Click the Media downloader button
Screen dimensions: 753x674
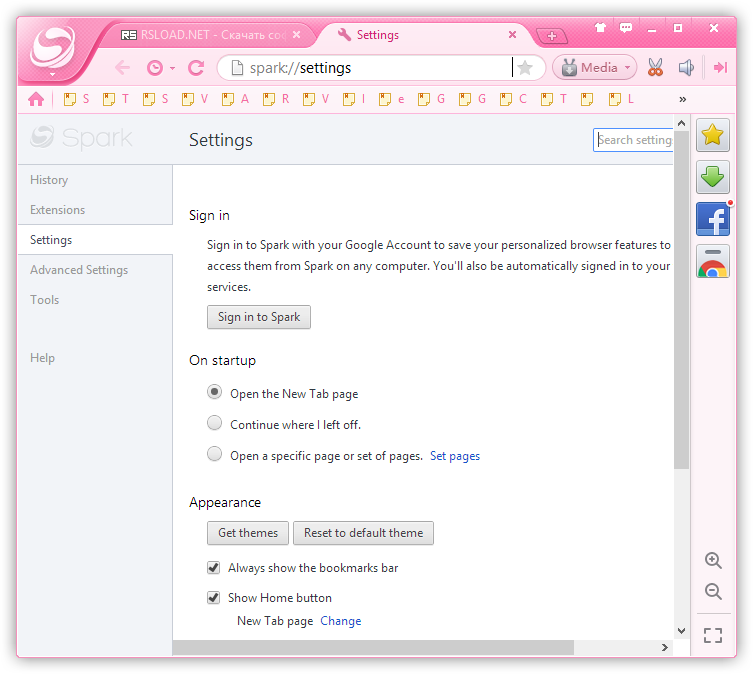pyautogui.click(x=595, y=67)
